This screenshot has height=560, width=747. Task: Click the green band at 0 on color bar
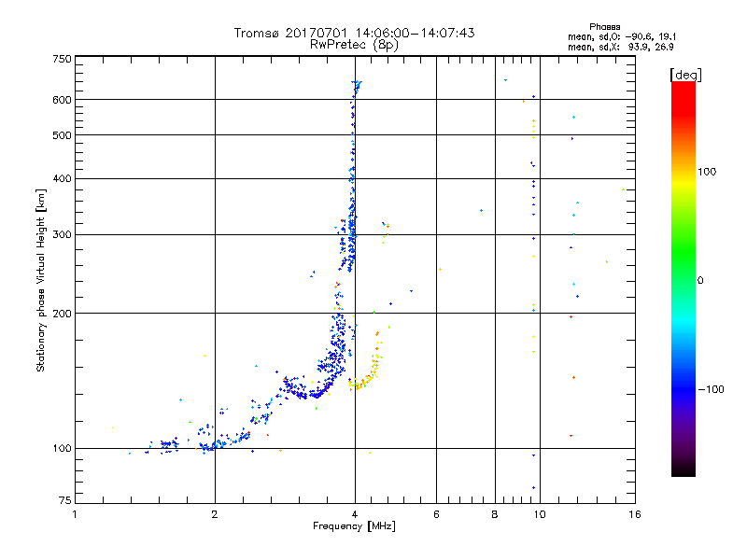[684, 280]
